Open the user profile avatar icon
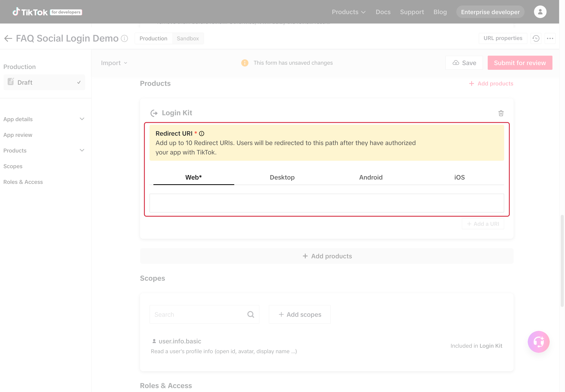This screenshot has width=565, height=392. (540, 12)
